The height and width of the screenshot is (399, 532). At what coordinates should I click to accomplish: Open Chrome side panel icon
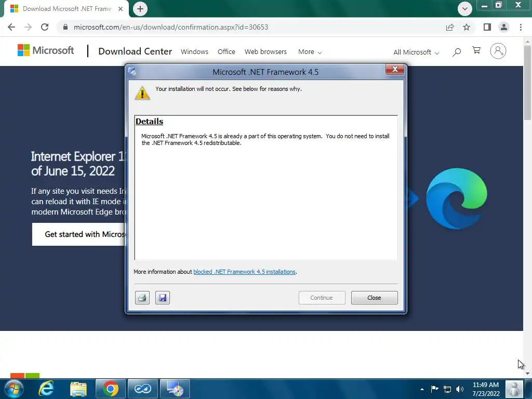pos(487,27)
